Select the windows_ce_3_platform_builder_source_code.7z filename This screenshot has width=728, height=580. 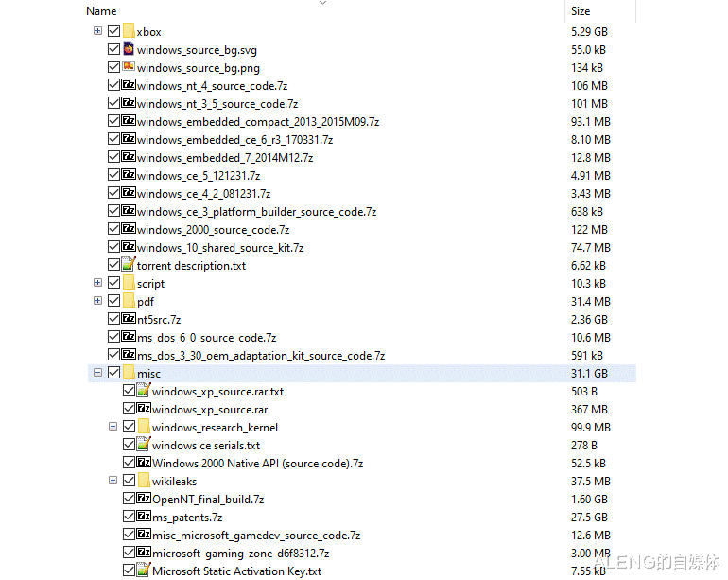[257, 212]
